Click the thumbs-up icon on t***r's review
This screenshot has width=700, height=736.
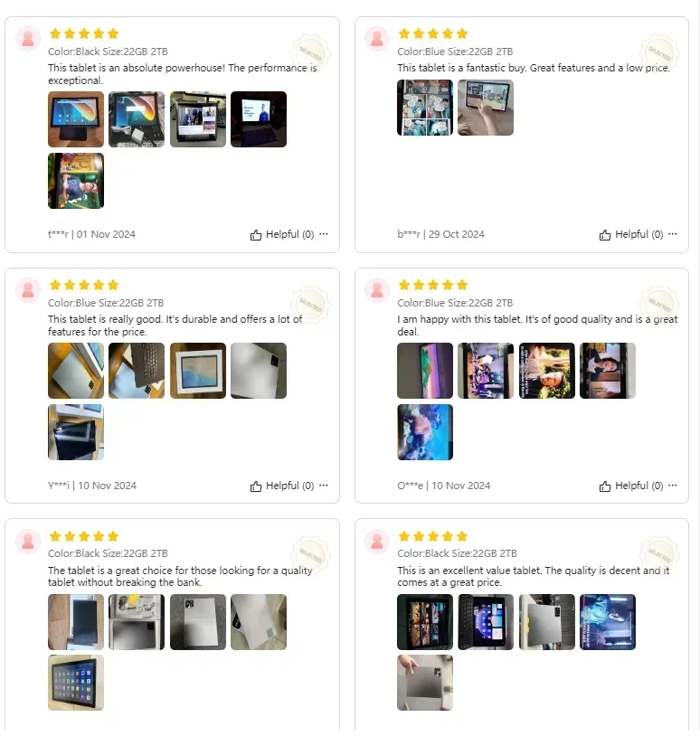(x=256, y=235)
